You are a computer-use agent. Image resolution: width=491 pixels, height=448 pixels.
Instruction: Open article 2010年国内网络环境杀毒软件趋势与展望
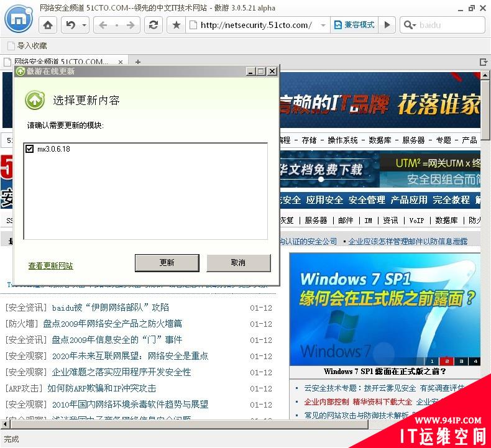tap(130, 405)
